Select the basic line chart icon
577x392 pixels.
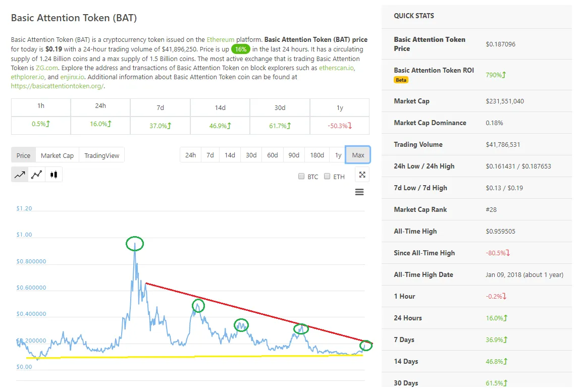[19, 174]
